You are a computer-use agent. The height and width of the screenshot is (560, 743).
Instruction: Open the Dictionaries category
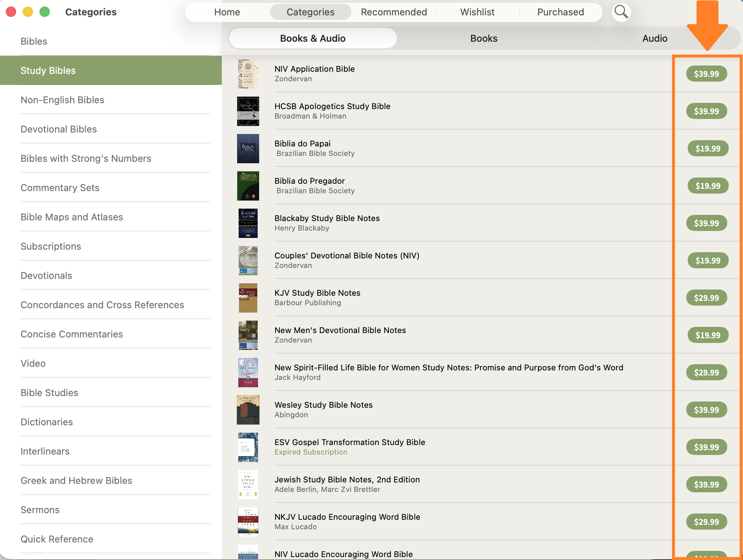click(111, 422)
